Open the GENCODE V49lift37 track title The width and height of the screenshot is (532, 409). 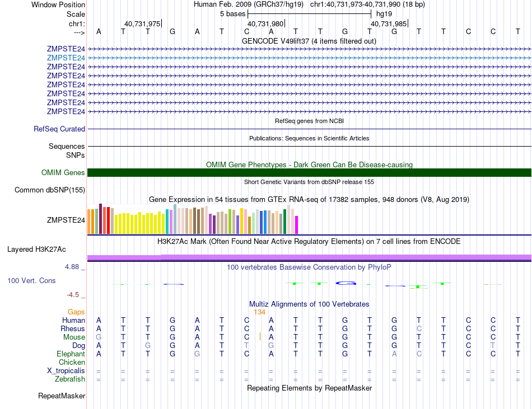tap(309, 41)
